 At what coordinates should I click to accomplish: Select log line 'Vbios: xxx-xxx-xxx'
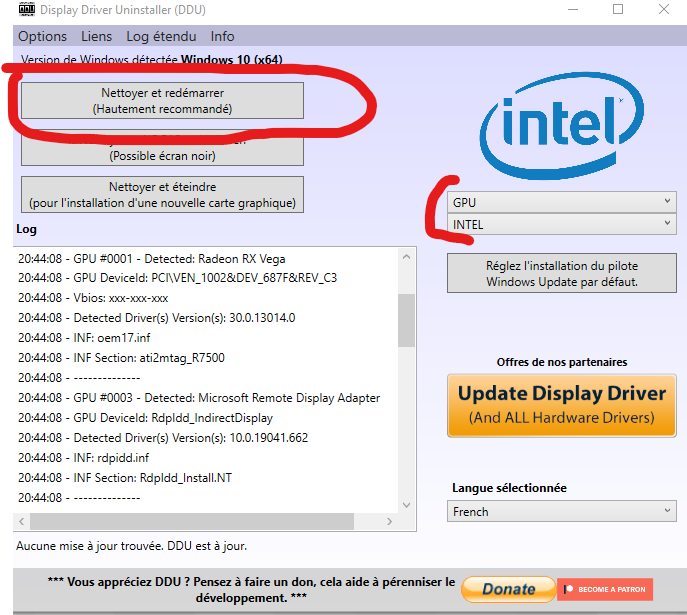coord(93,298)
